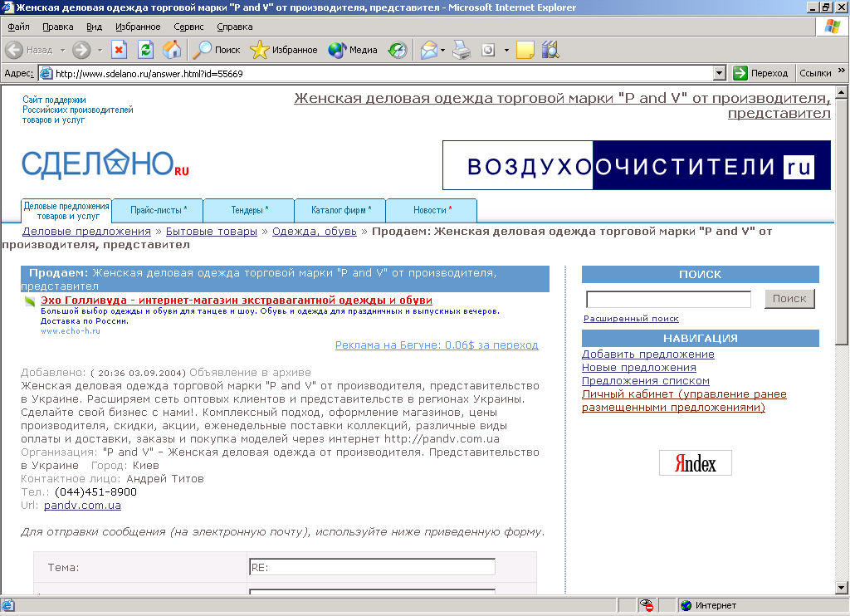Click the IE page icon in status bar
Screen dimensions: 850x616
click(x=8, y=605)
